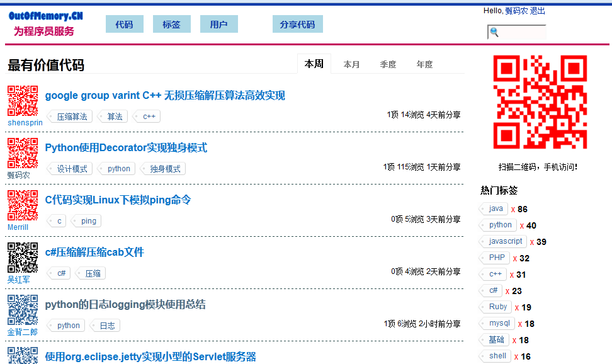The width and height of the screenshot is (612, 364).
Task: Click the PHP hot tag
Action: point(494,258)
